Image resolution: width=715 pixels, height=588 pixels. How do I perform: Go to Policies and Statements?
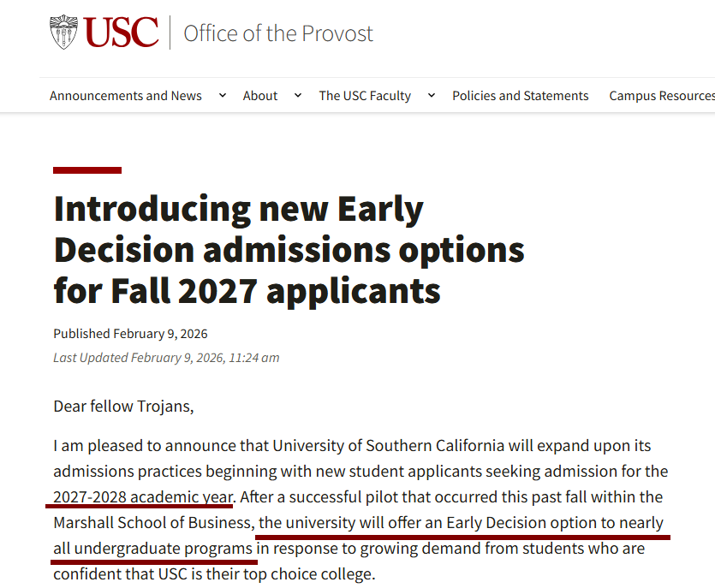point(521,96)
